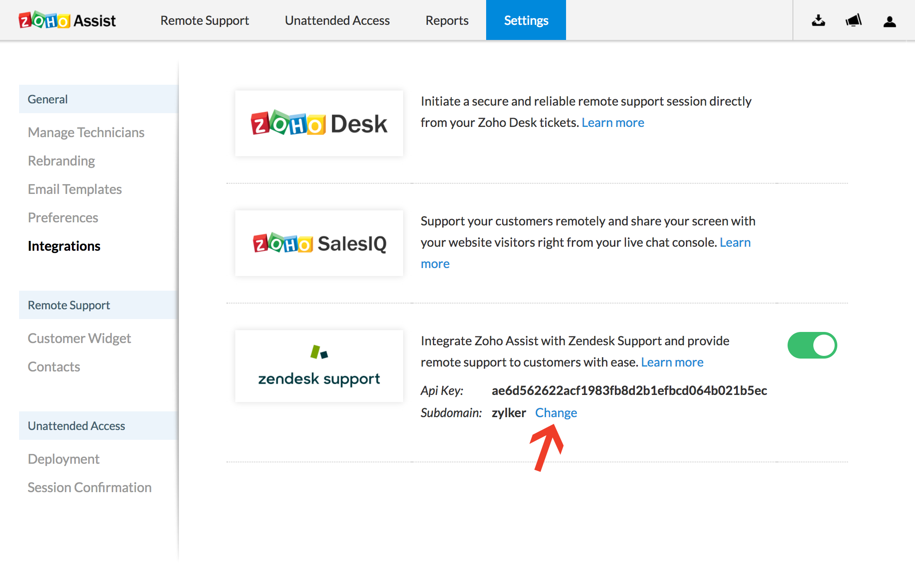The image size is (915, 588).
Task: Select the Zoho SalesIQ integration logo
Action: click(x=319, y=243)
